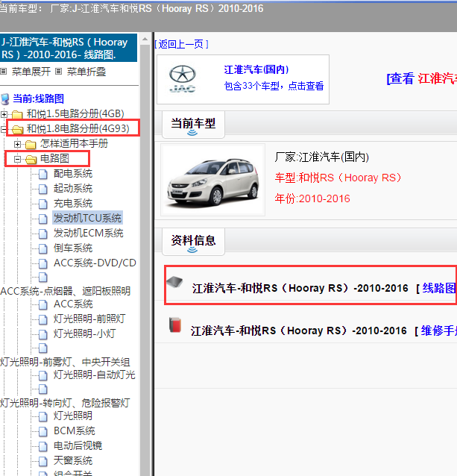
Task: Click the 查看 江淮汽车 link at right
Action: [422, 78]
